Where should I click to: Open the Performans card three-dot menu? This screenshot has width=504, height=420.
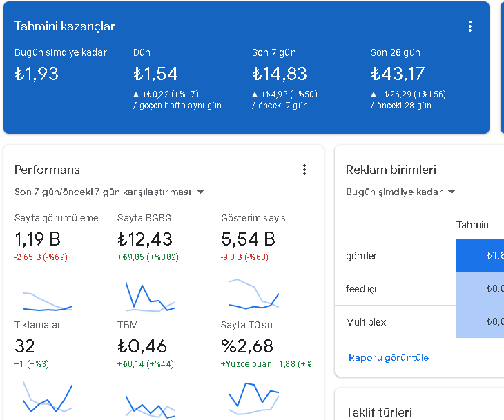click(304, 170)
